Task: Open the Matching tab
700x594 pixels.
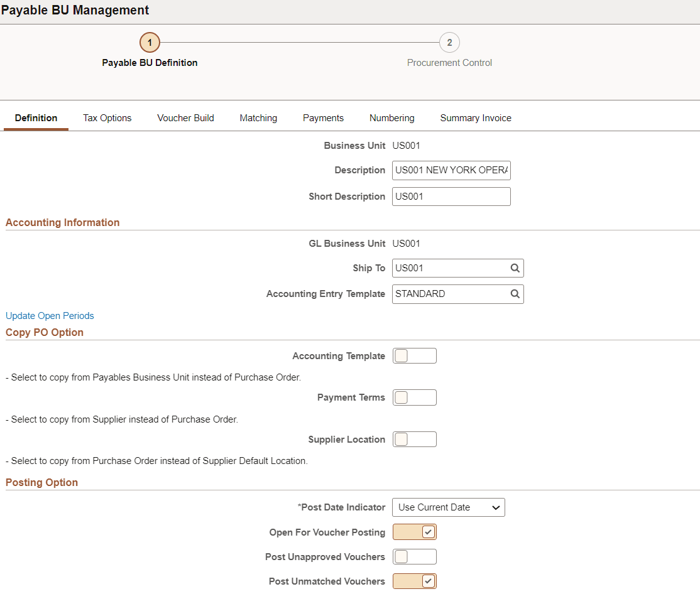Action: click(x=258, y=118)
